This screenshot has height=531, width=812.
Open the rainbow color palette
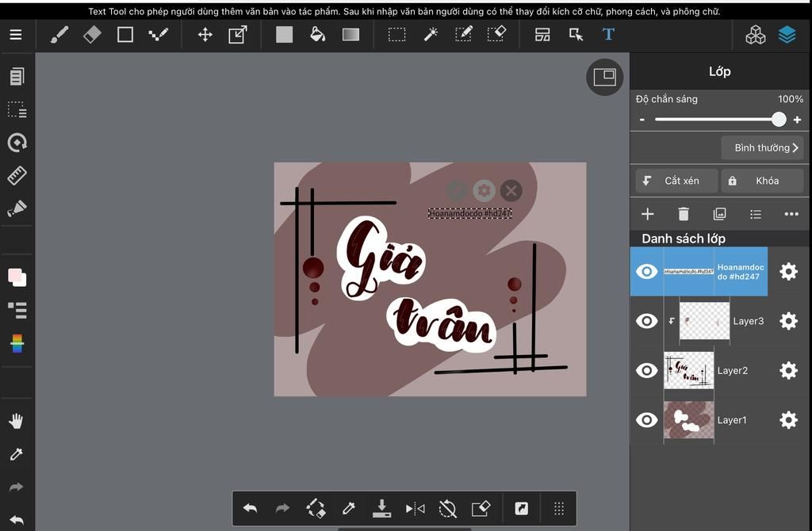[x=17, y=343]
